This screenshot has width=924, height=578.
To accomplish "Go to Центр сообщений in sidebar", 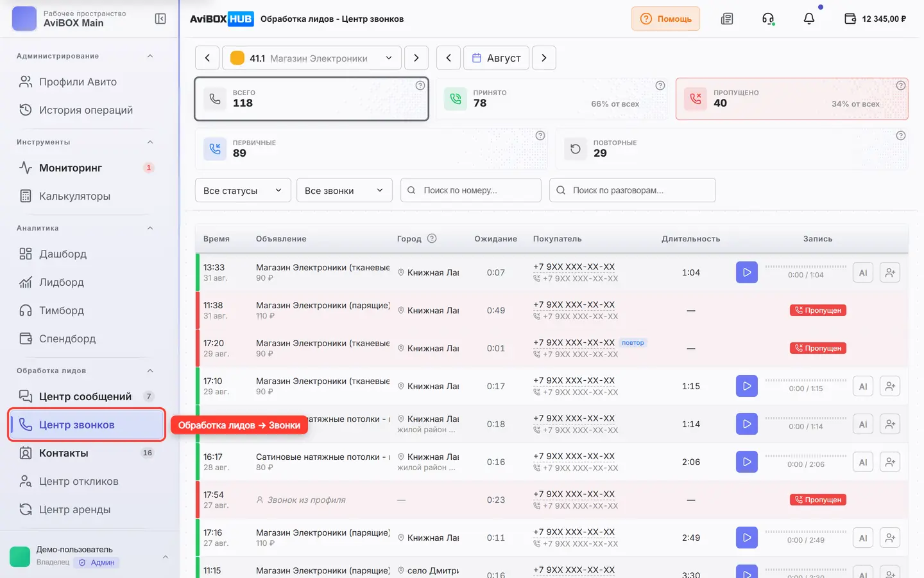I will (x=85, y=396).
